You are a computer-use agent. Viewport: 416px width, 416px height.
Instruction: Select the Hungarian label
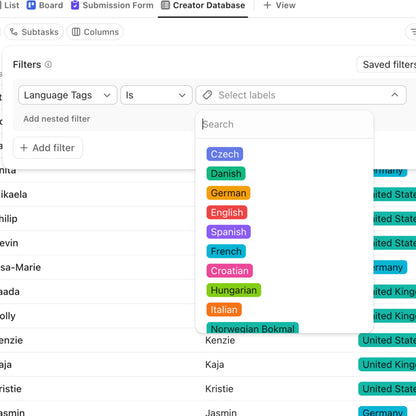tap(234, 290)
